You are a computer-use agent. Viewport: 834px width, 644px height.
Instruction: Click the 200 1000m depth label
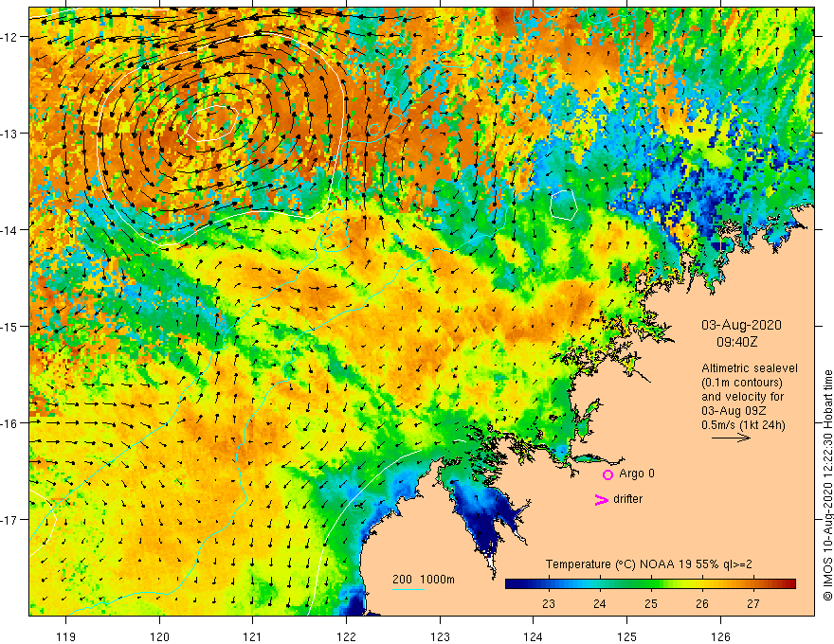(x=424, y=580)
